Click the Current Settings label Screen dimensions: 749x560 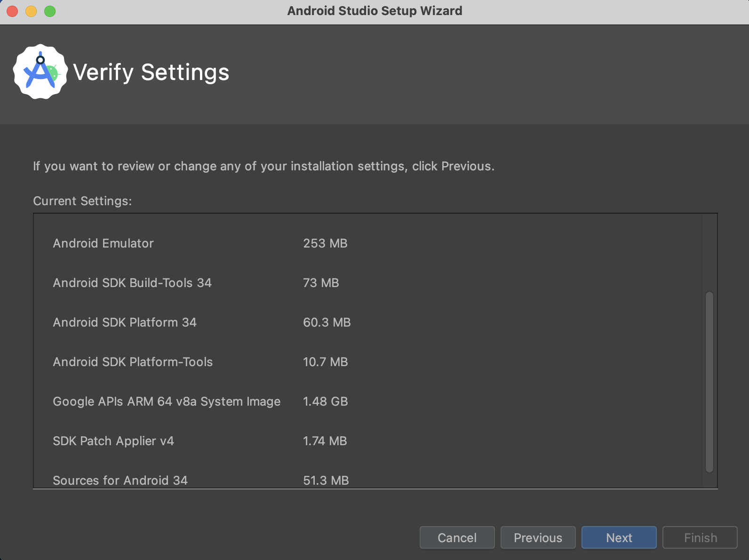(82, 201)
